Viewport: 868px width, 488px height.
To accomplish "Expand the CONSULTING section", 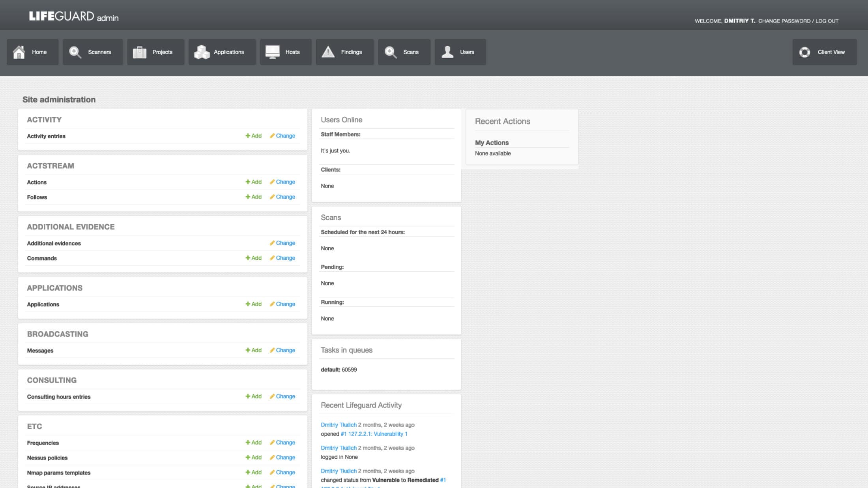I will (x=51, y=380).
